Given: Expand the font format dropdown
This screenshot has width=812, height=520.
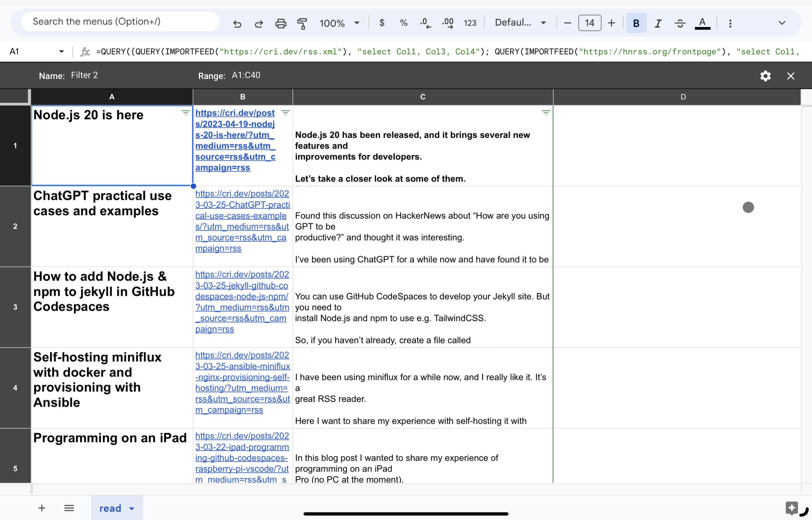Looking at the screenshot, I should click(x=520, y=23).
